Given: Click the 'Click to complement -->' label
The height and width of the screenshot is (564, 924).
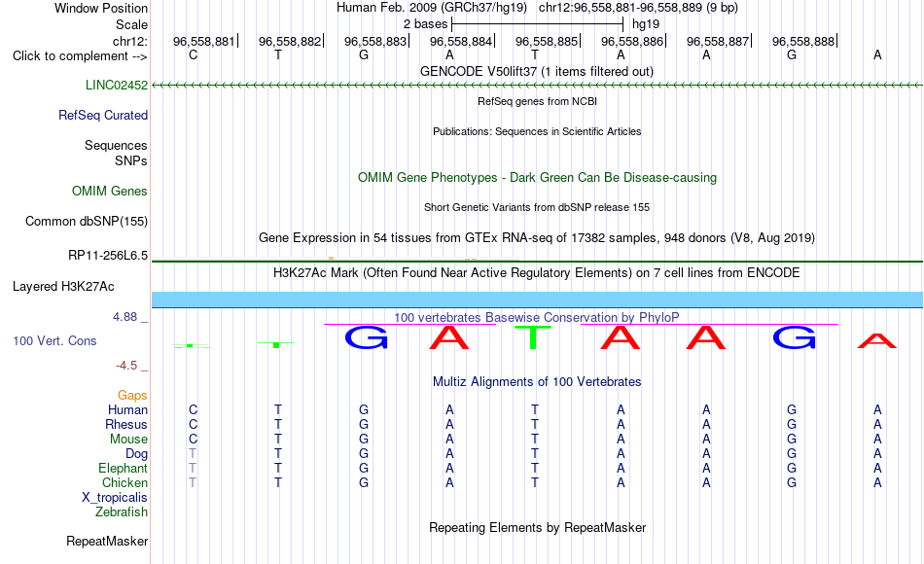Looking at the screenshot, I should (80, 56).
